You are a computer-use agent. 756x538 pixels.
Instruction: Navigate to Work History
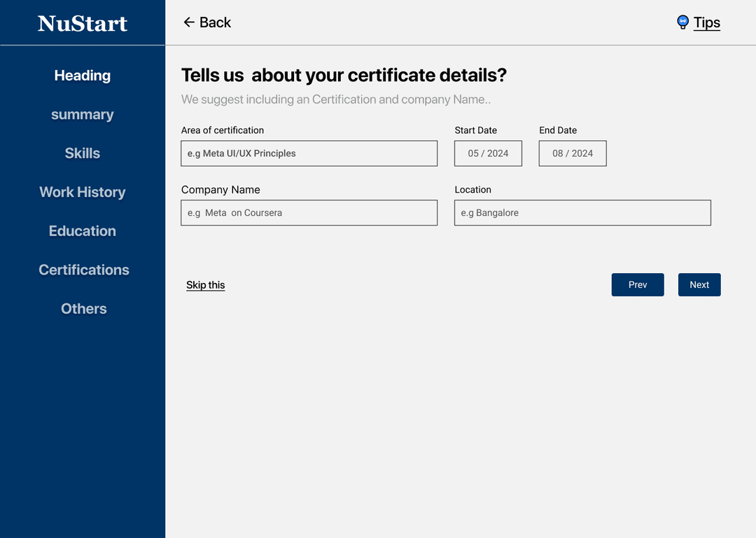coord(83,192)
